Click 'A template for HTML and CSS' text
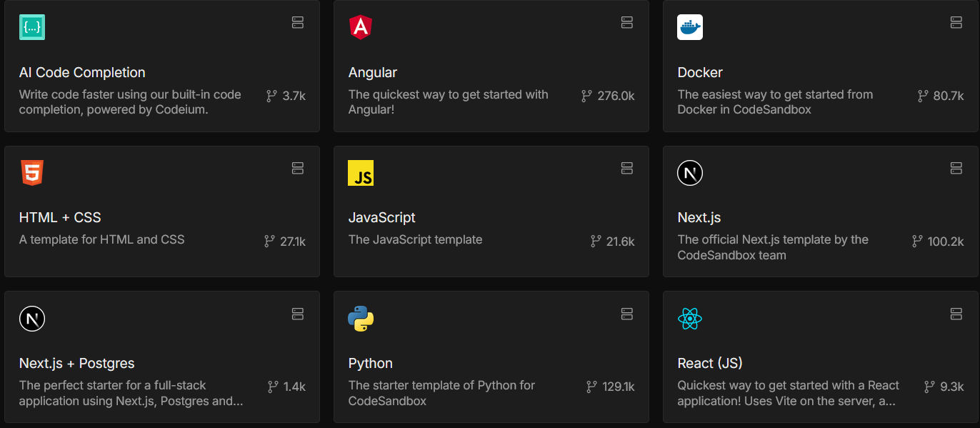This screenshot has height=428, width=980. [101, 239]
